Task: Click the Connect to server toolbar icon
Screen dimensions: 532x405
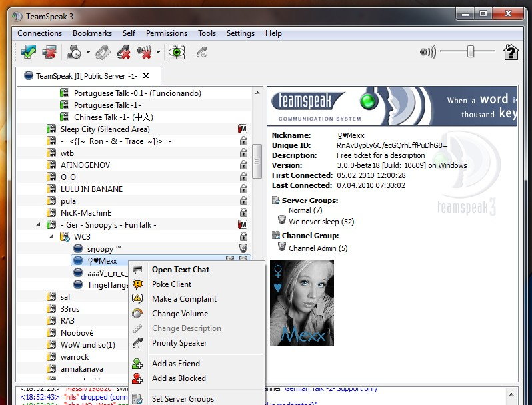Action: [x=28, y=51]
